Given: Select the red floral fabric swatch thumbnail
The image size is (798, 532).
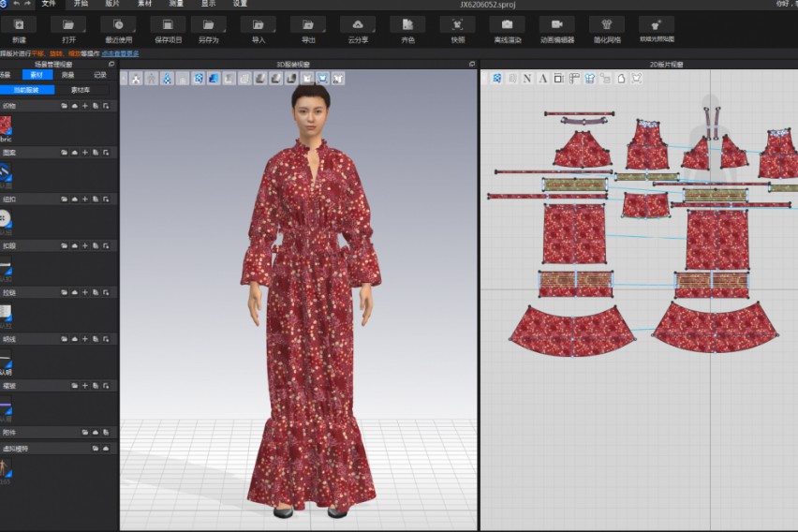Looking at the screenshot, I should (x=6, y=125).
